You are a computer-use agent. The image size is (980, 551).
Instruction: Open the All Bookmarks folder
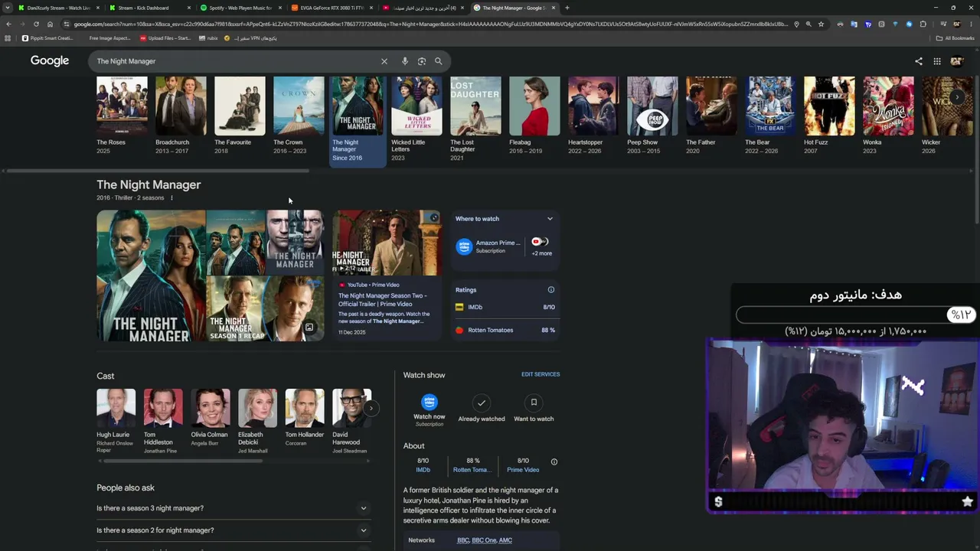tap(955, 38)
